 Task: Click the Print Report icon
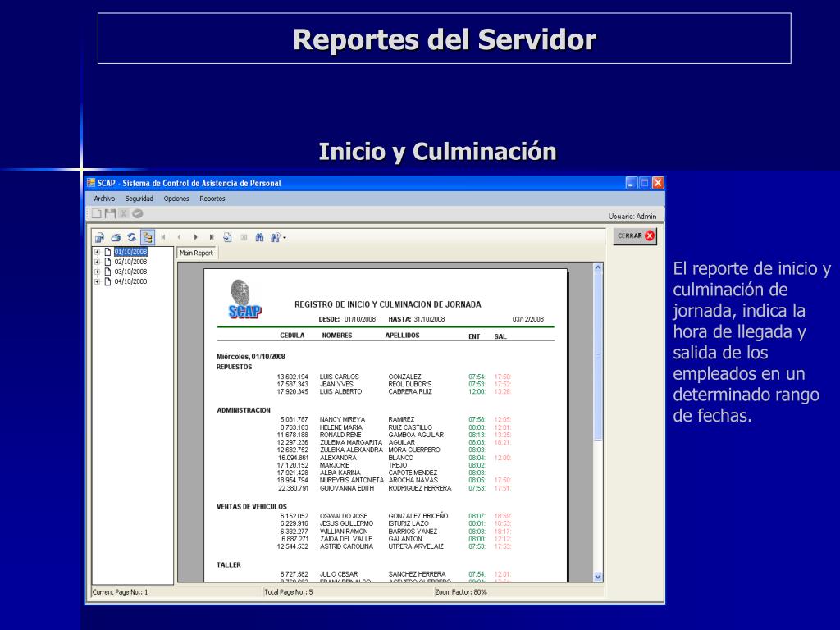coord(116,237)
